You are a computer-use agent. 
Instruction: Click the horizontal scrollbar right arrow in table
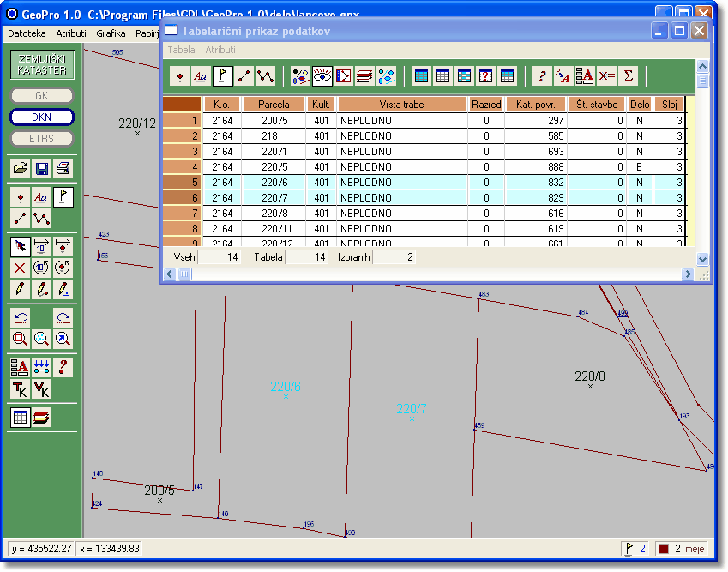click(x=687, y=274)
